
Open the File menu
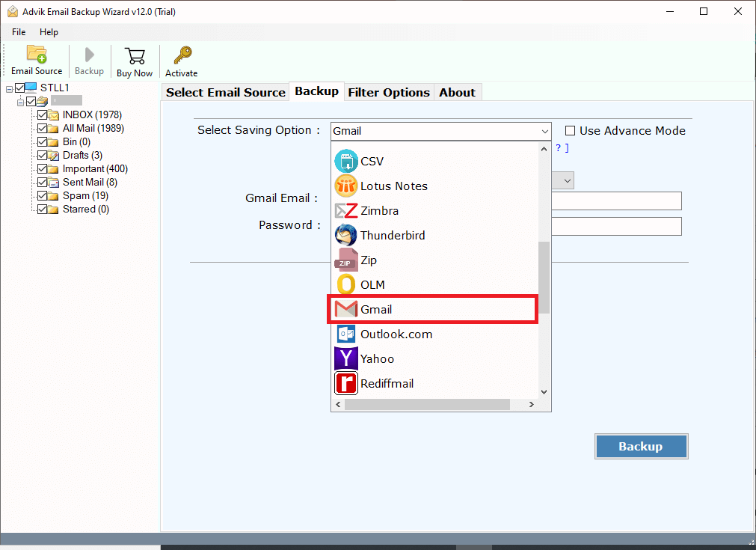coord(19,32)
